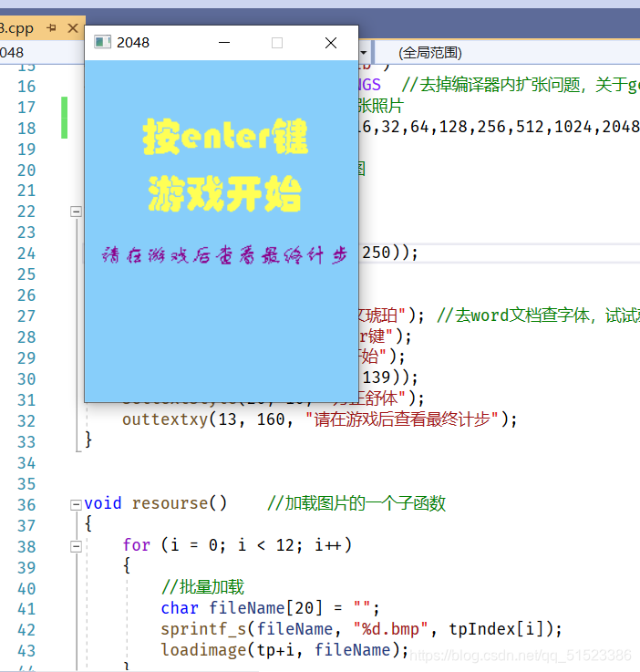
Task: Click the loadimage call on line 43
Action: click(x=284, y=650)
